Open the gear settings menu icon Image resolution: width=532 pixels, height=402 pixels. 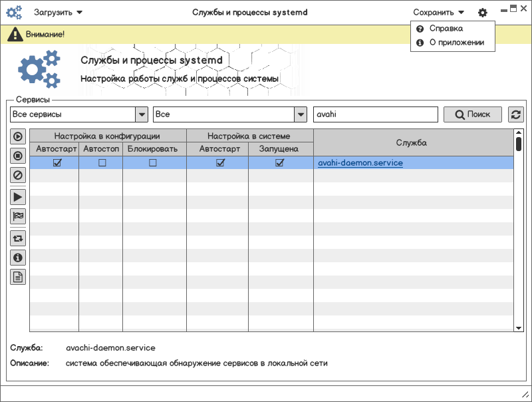482,13
